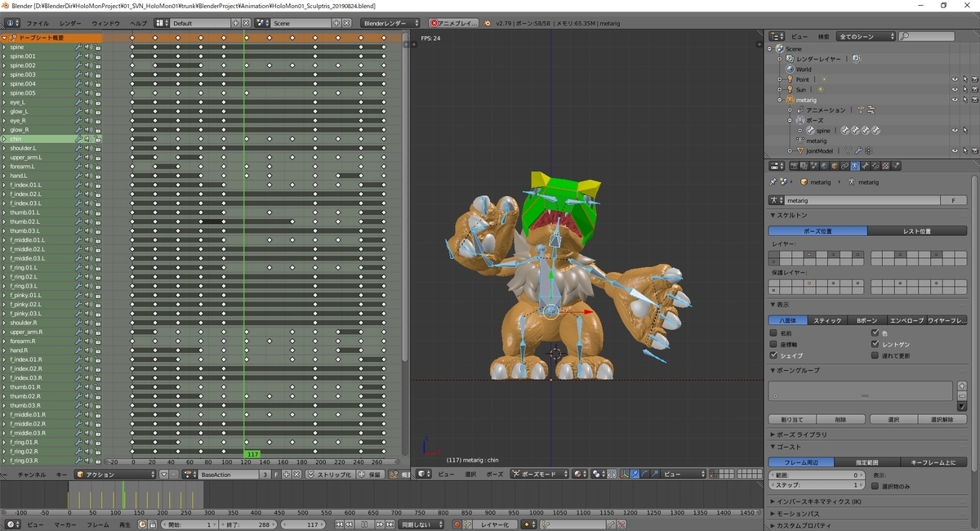The image size is (980, 531).
Task: Enable the 遅れて更新 checkbox
Action: coord(875,356)
